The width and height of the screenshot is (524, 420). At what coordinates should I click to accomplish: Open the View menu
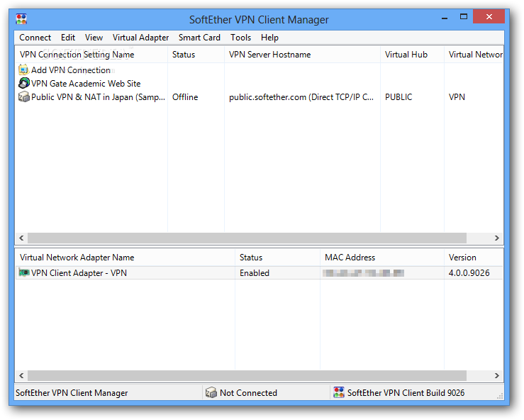(94, 38)
